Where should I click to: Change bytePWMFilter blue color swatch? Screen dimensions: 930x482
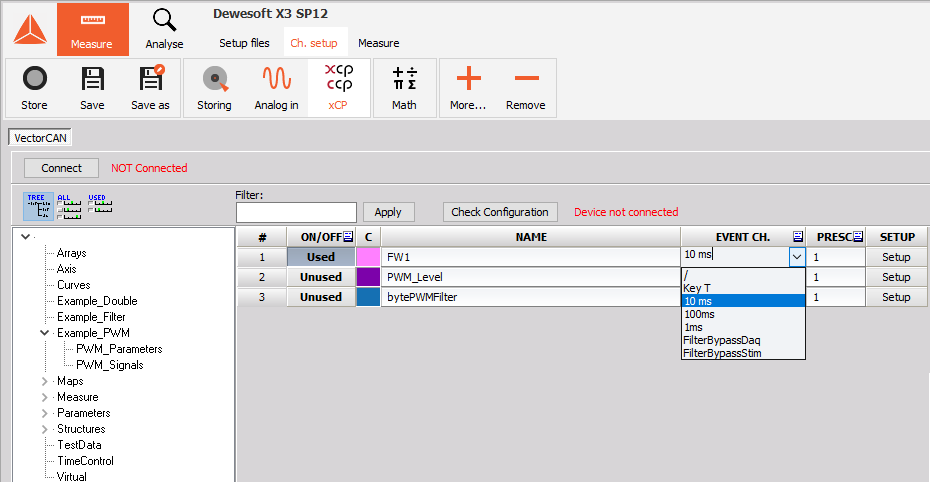(368, 297)
